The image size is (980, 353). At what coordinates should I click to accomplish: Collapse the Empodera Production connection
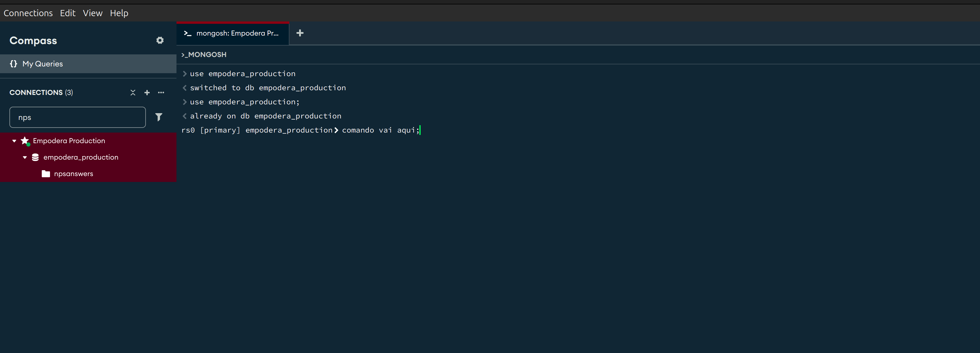coord(14,141)
